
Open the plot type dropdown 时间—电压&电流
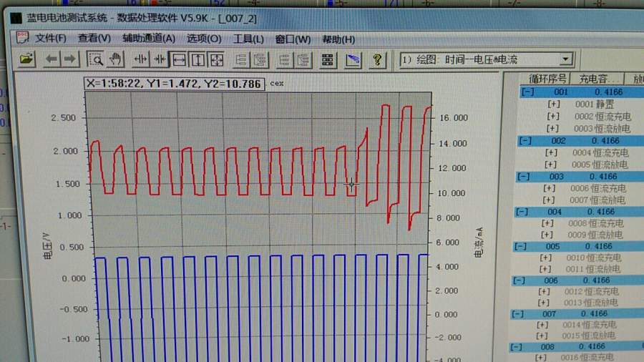tap(487, 59)
